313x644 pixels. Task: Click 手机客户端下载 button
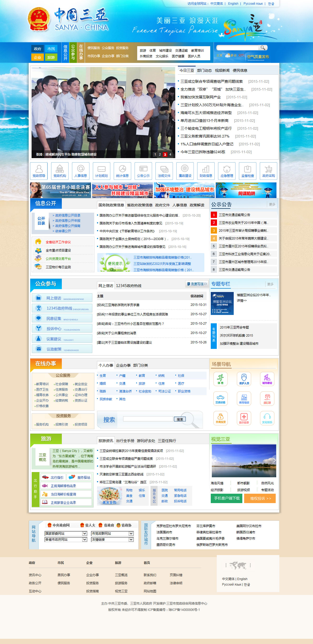coord(227,498)
